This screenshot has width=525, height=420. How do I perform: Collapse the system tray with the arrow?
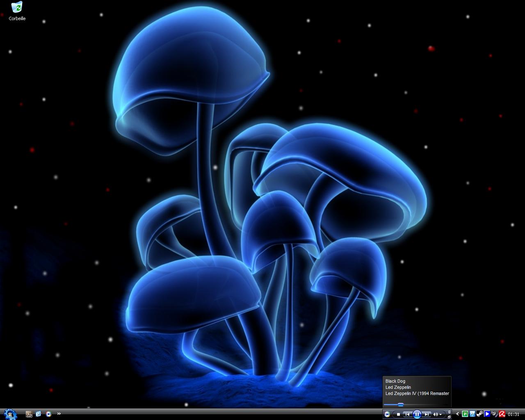pos(457,414)
